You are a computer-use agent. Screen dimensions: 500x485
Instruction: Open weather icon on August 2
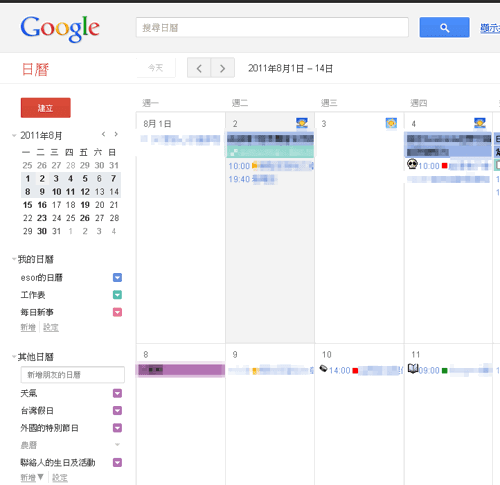coord(302,123)
